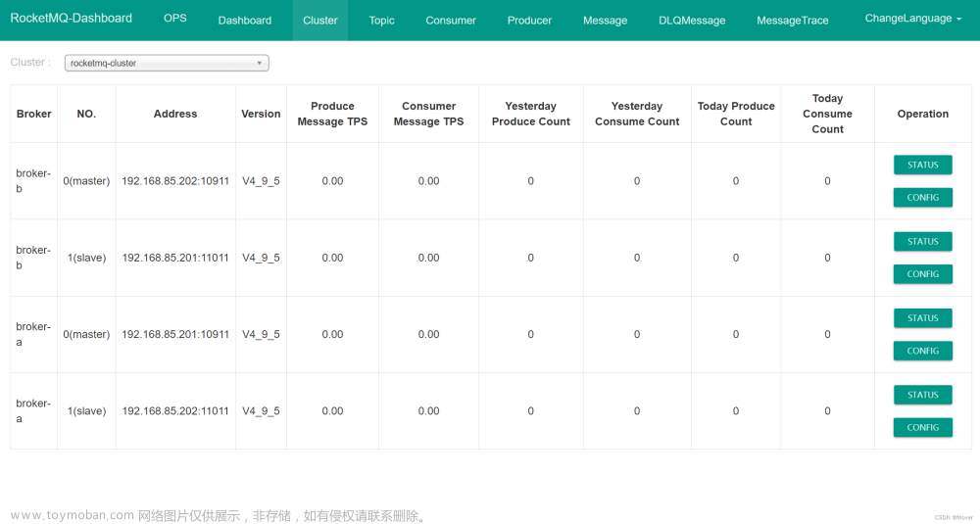
Task: Select broker-b name in master row
Action: pyautogui.click(x=33, y=180)
